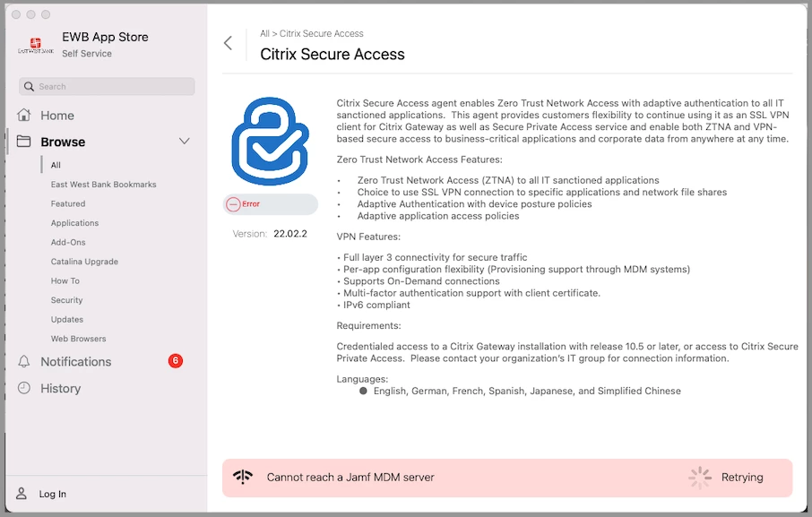
Task: Click the Error status button
Action: click(271, 204)
